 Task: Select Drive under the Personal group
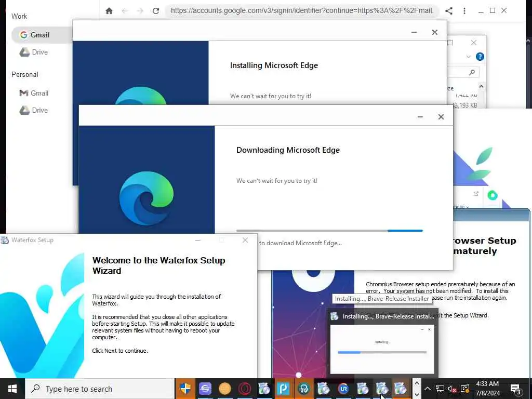(34, 110)
